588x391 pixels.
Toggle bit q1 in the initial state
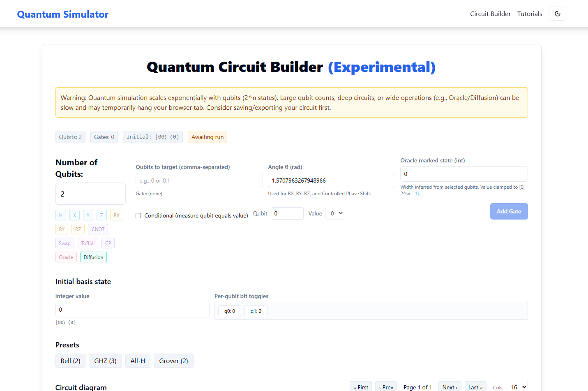(256, 311)
